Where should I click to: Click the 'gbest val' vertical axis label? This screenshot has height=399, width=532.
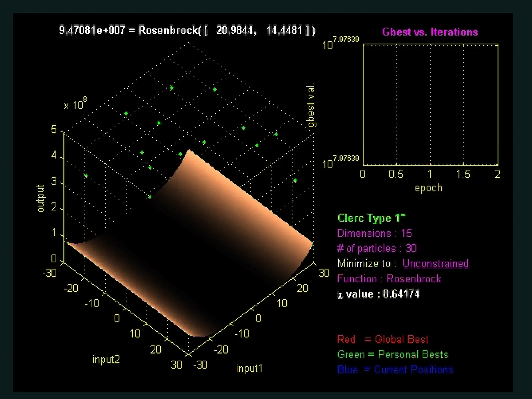pos(311,105)
